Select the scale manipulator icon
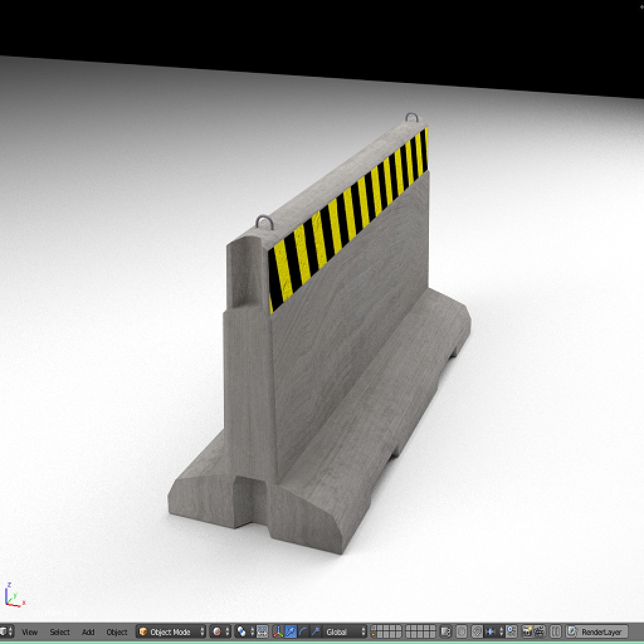The width and height of the screenshot is (644, 644). pos(316,632)
